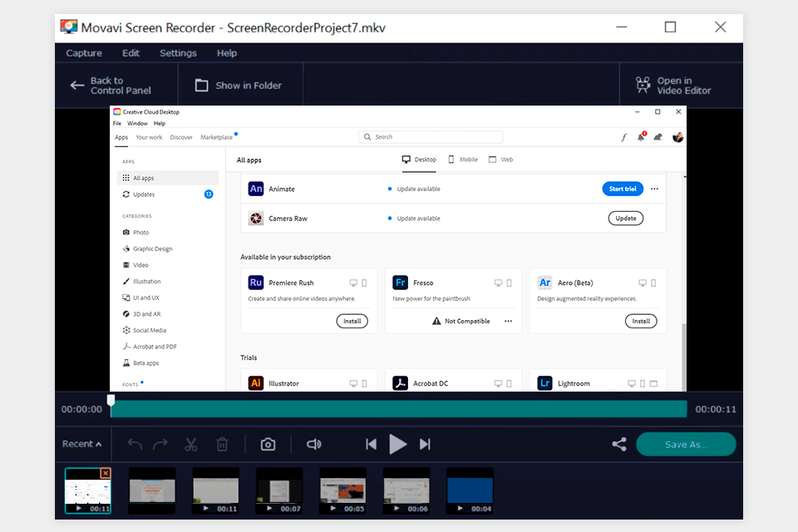Undo the last edit with undo arrow
798x532 pixels.
tap(135, 445)
